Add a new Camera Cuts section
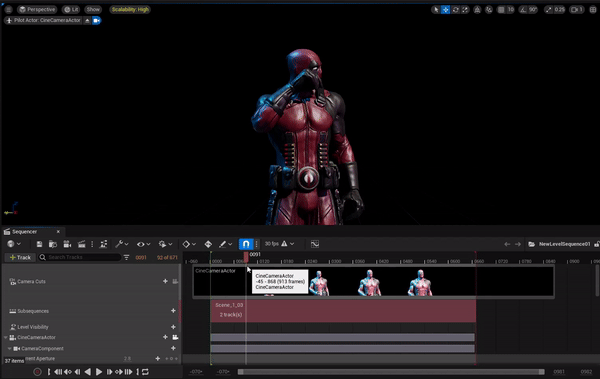The width and height of the screenshot is (600, 379). point(165,281)
